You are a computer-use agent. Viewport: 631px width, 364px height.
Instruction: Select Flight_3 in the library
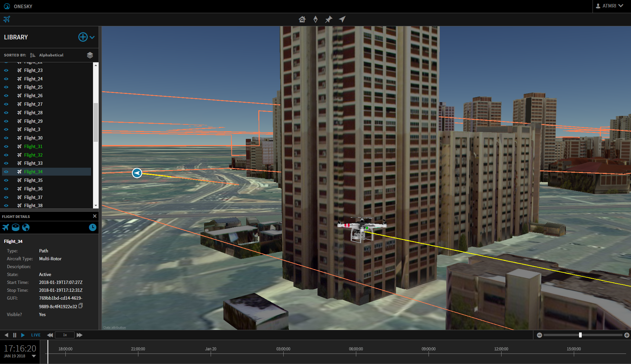(x=32, y=129)
